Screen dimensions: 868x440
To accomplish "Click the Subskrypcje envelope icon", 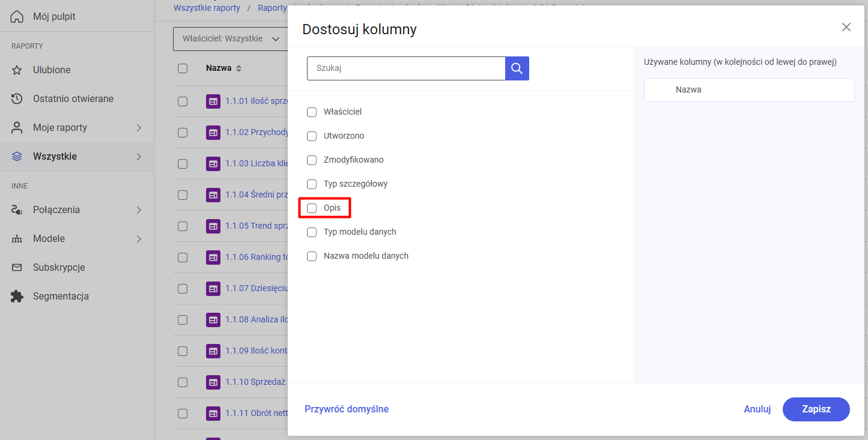I will click(17, 268).
